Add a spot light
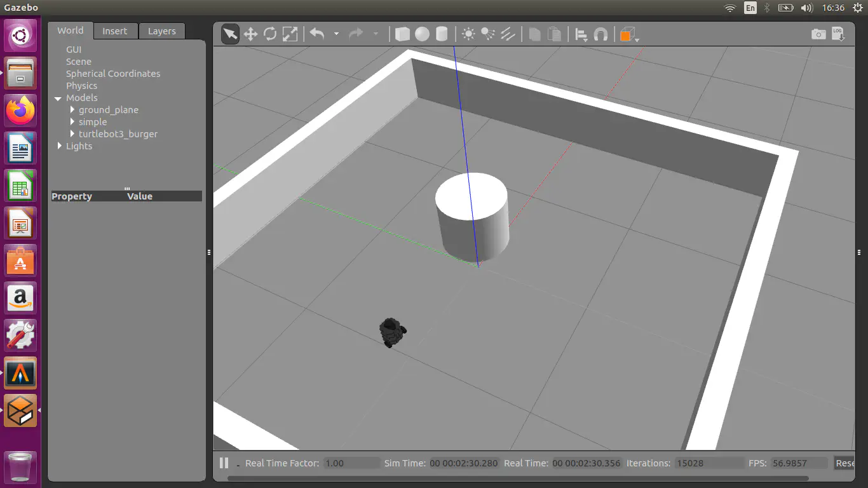 pos(488,34)
